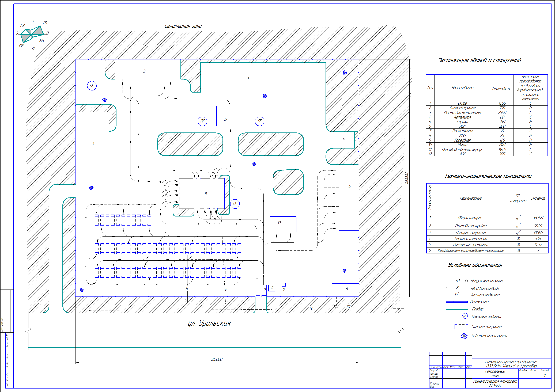Click the lighting mast in the top-right site corner
Viewport: 555px width, 392px height.
(345, 73)
